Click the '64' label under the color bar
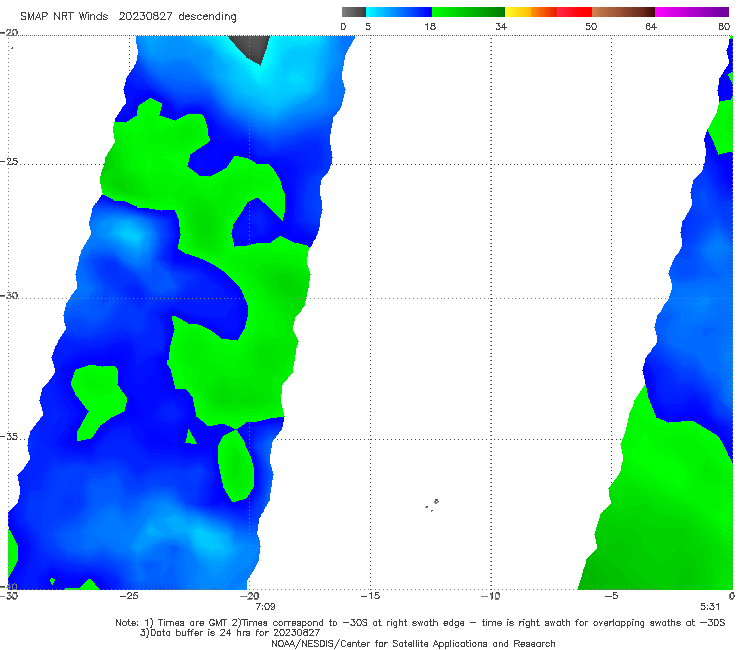This screenshot has height=650, width=740. (x=651, y=27)
